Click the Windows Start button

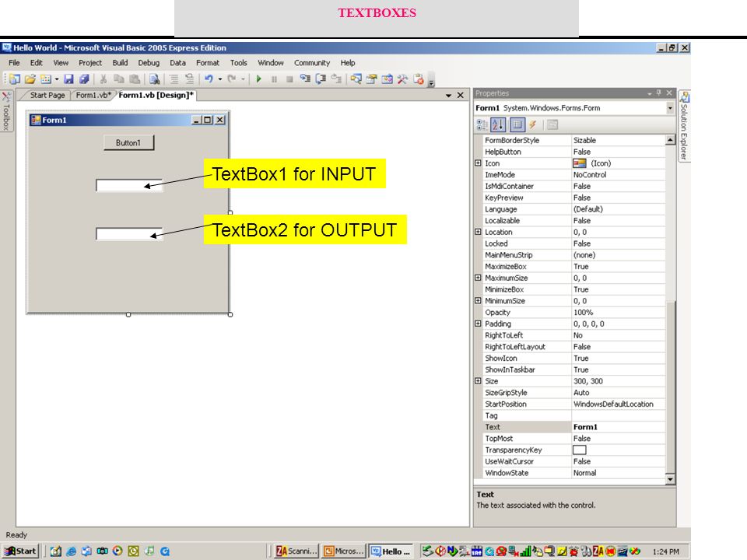tap(19, 551)
